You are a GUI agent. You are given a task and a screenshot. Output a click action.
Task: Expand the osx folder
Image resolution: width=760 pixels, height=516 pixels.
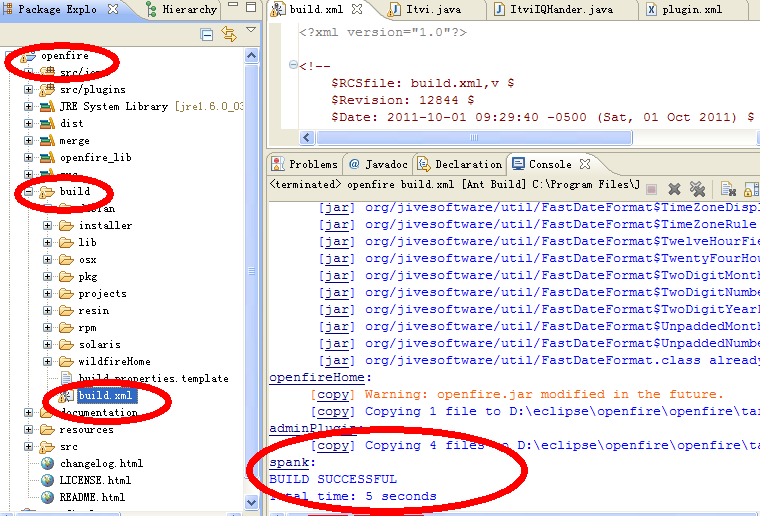tap(47, 260)
